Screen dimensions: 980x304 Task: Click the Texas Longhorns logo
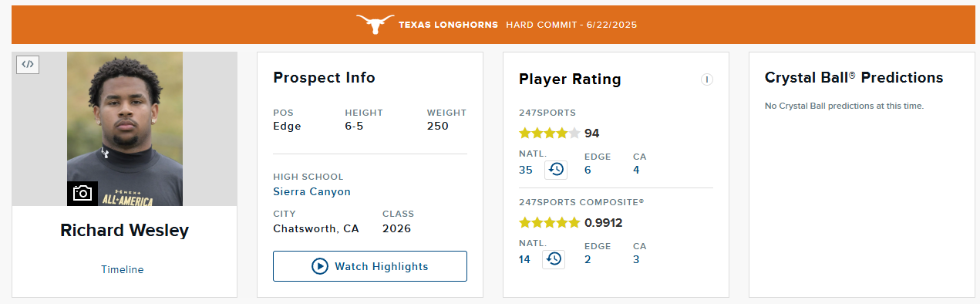(375, 25)
